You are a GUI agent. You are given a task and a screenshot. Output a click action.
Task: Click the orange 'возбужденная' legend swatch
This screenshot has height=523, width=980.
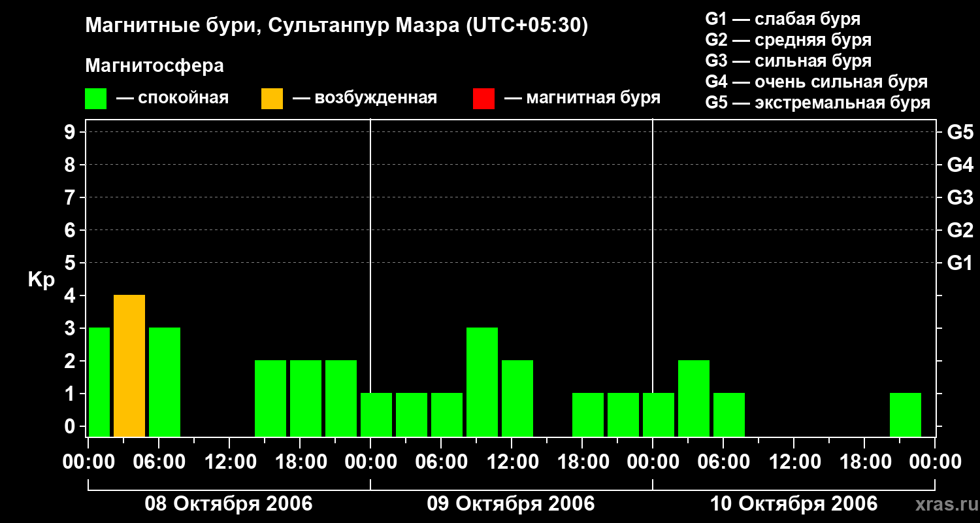tap(272, 99)
